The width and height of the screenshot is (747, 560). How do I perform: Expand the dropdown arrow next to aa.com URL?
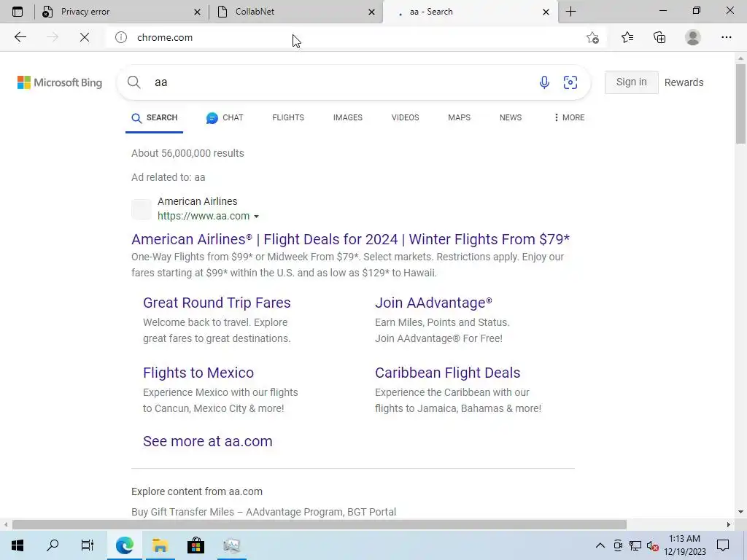[x=256, y=216]
